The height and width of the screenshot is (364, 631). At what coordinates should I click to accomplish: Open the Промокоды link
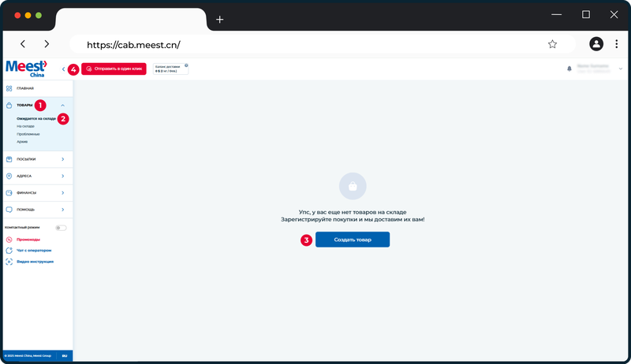point(28,240)
